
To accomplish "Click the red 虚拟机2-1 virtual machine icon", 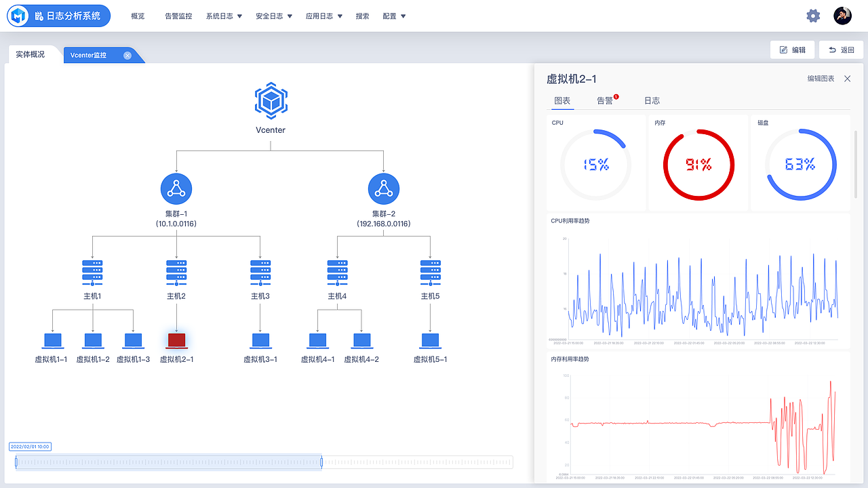I will [x=176, y=340].
